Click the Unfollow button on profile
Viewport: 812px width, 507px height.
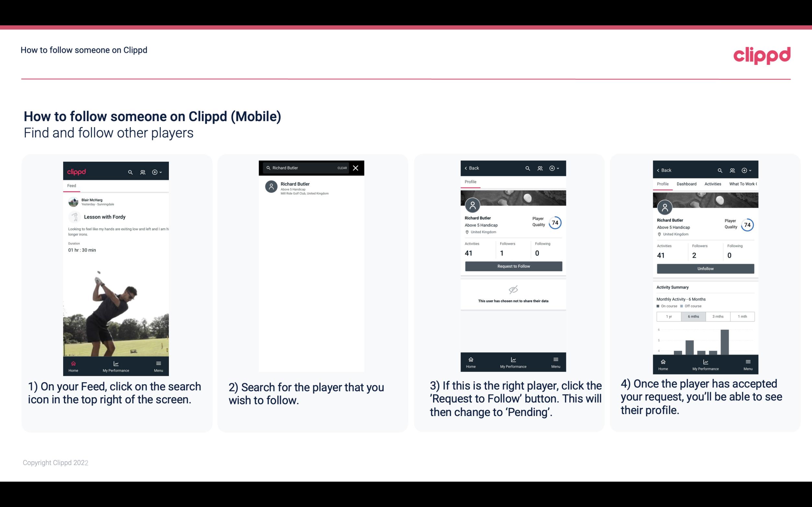[705, 268]
